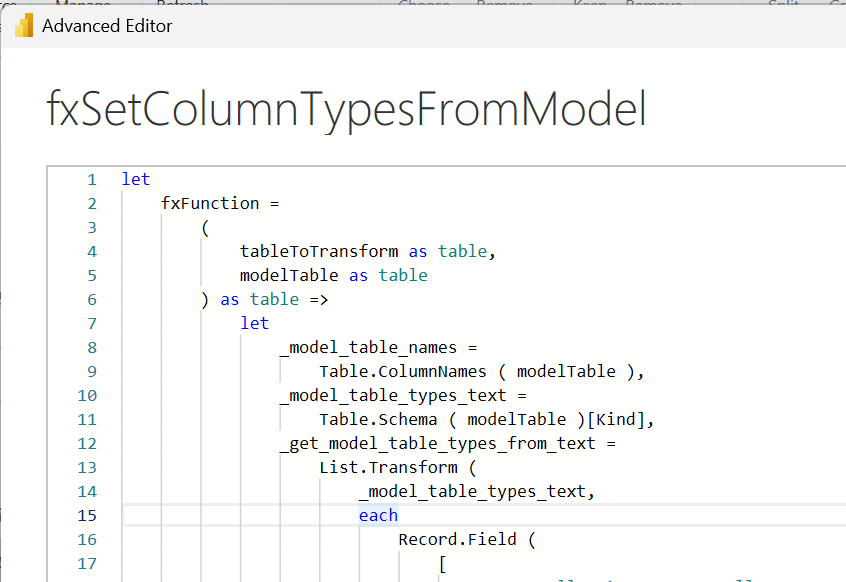Viewport: 846px width, 582px height.
Task: Place cursor on the let keyword line 1
Action: tap(135, 179)
